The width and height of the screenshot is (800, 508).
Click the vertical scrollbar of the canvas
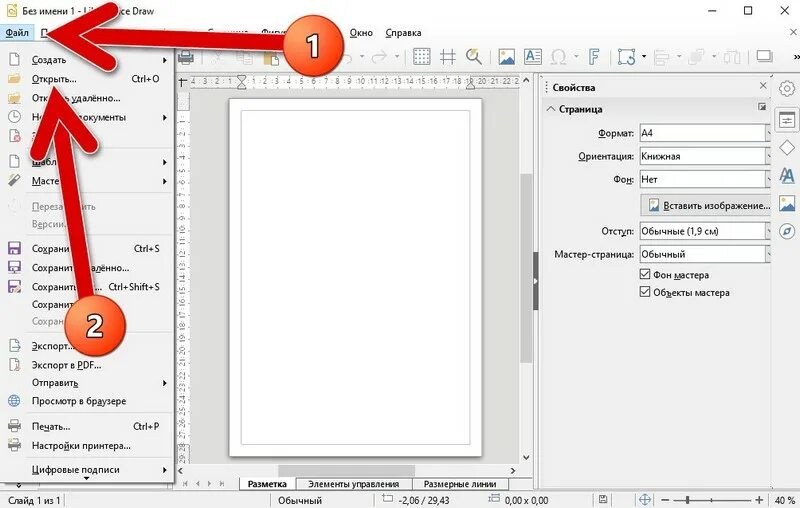click(x=526, y=268)
